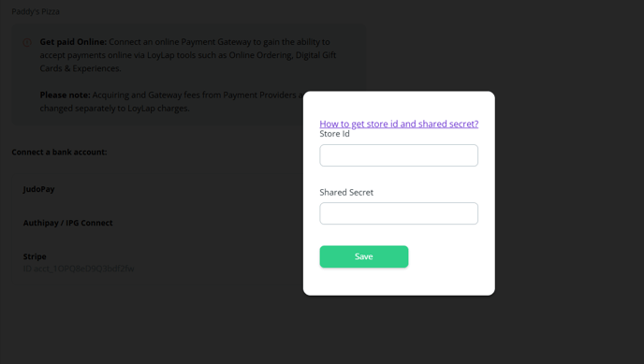Click the Store Id label
Screen dimensions: 644x364
pyautogui.click(x=334, y=134)
